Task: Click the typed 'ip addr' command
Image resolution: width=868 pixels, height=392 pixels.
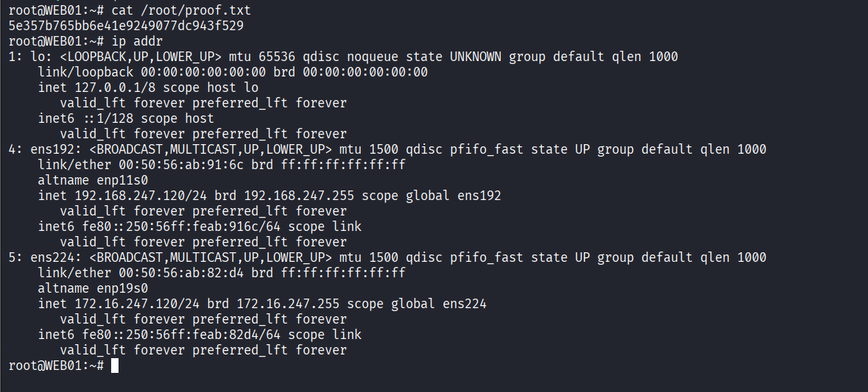Action: tap(137, 41)
